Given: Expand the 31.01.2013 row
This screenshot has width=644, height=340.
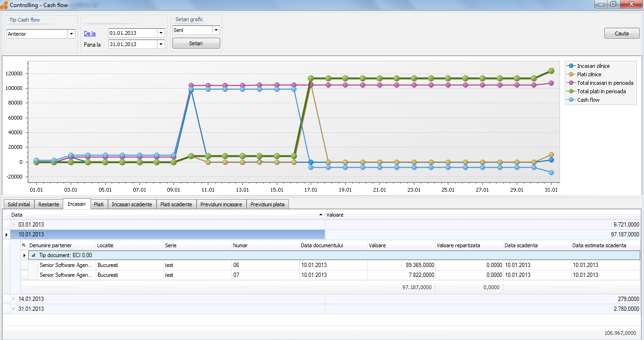Looking at the screenshot, I should (14, 309).
